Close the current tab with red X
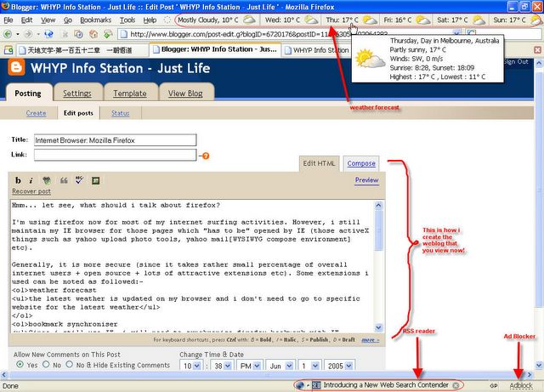Screen dimensions: 544x392 click(x=537, y=50)
